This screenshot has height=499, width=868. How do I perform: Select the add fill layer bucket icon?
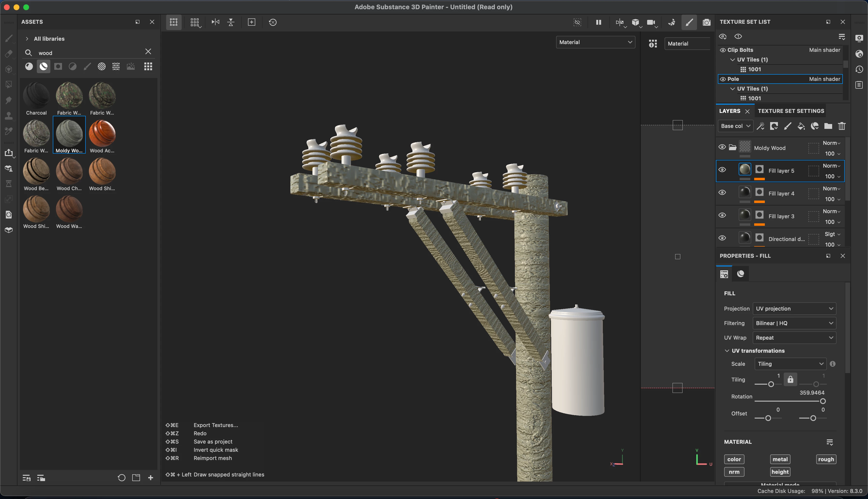pyautogui.click(x=801, y=126)
